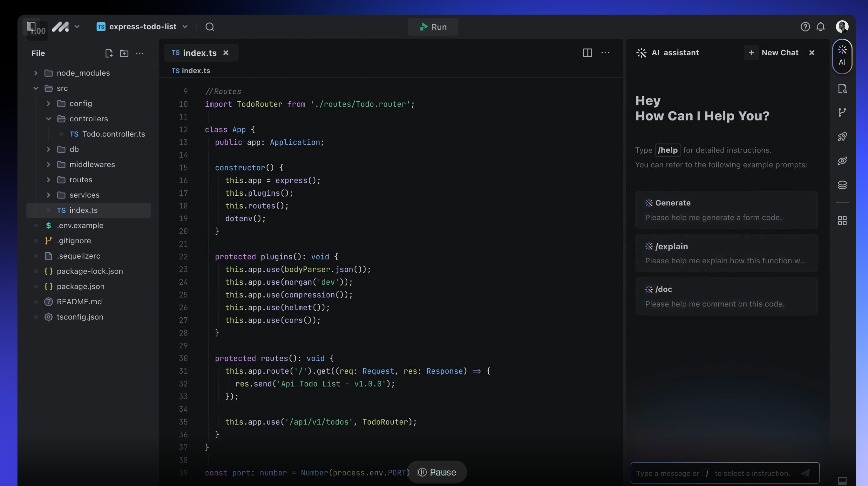The height and width of the screenshot is (486, 868).
Task: Open the database icon in right sidebar
Action: [842, 185]
